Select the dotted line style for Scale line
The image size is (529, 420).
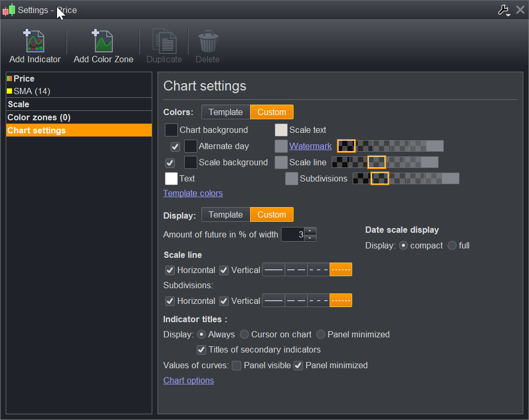[341, 270]
